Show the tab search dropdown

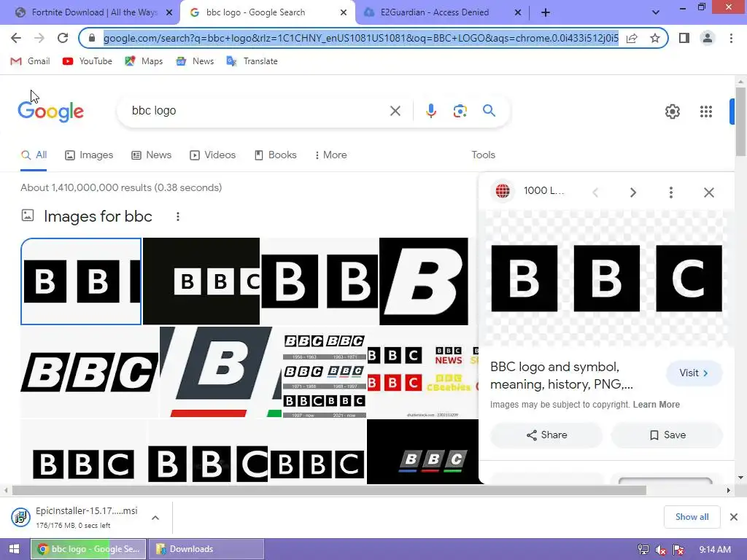click(656, 12)
